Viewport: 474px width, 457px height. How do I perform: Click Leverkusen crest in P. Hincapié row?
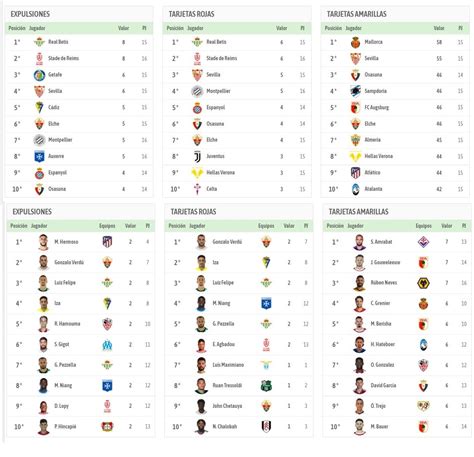(x=107, y=427)
